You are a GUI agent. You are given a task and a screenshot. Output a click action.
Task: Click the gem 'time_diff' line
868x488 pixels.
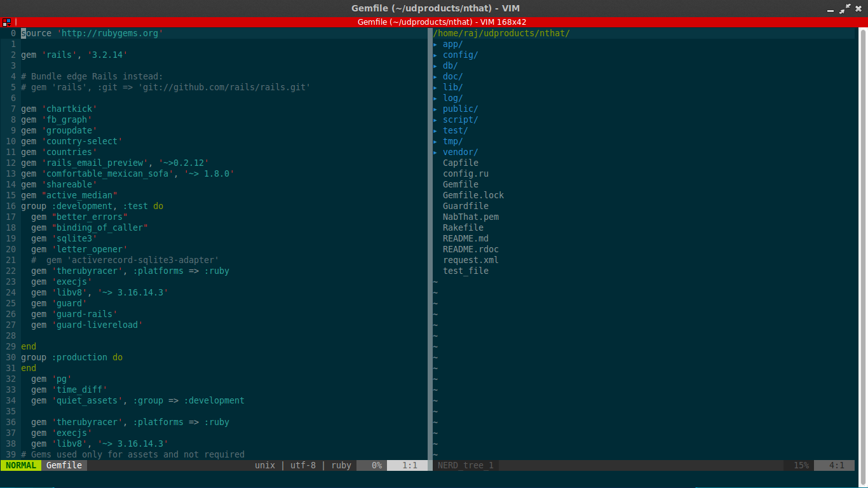(69, 390)
